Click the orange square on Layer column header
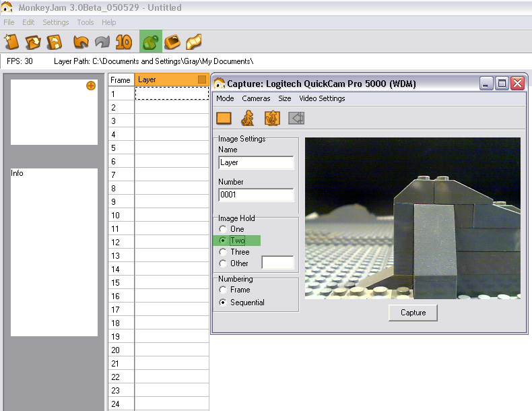 (202, 80)
